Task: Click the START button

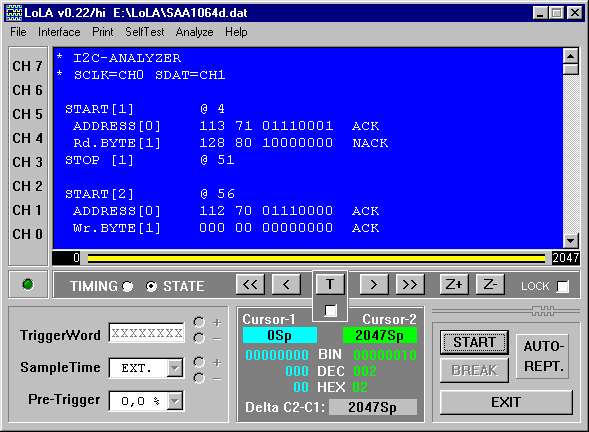Action: click(474, 342)
